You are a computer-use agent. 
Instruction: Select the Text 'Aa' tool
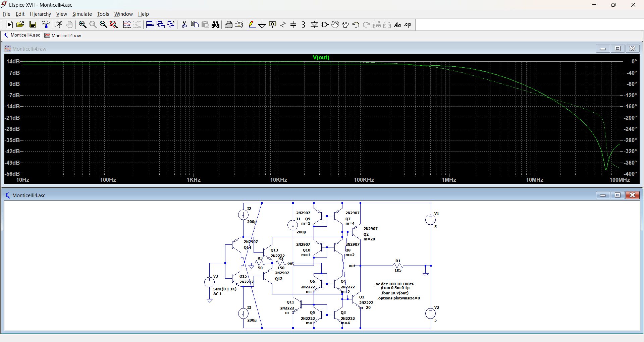point(397,24)
